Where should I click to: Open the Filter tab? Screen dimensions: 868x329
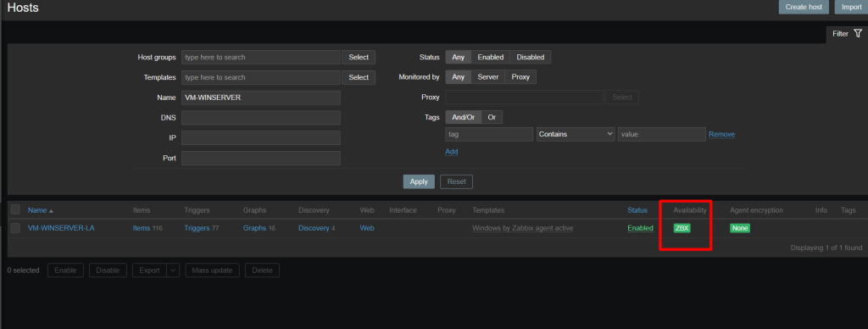[847, 34]
